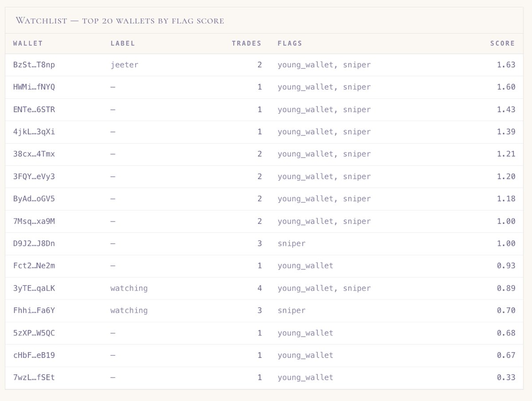Select wallet 3FQY…eVy3
Viewport: 532px width, 401px height.
point(34,176)
